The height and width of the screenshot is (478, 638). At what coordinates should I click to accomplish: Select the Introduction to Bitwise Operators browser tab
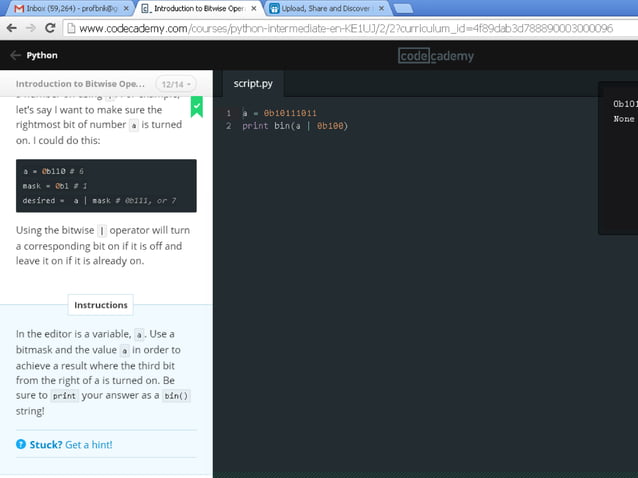tap(199, 9)
